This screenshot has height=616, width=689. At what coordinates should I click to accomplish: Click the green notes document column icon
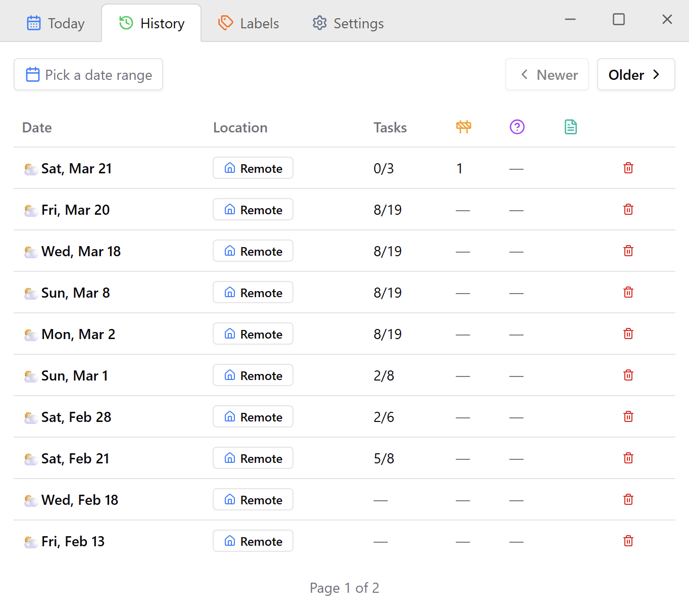(570, 127)
